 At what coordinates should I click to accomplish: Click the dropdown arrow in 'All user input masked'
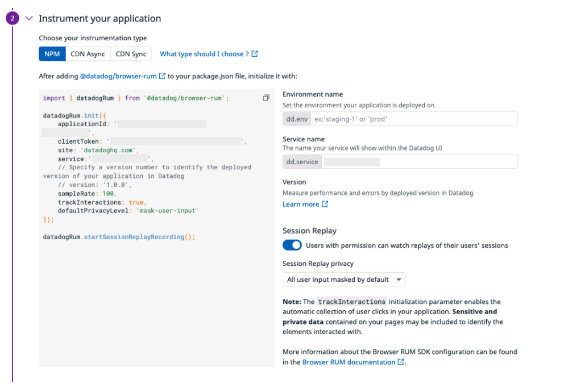(x=399, y=280)
